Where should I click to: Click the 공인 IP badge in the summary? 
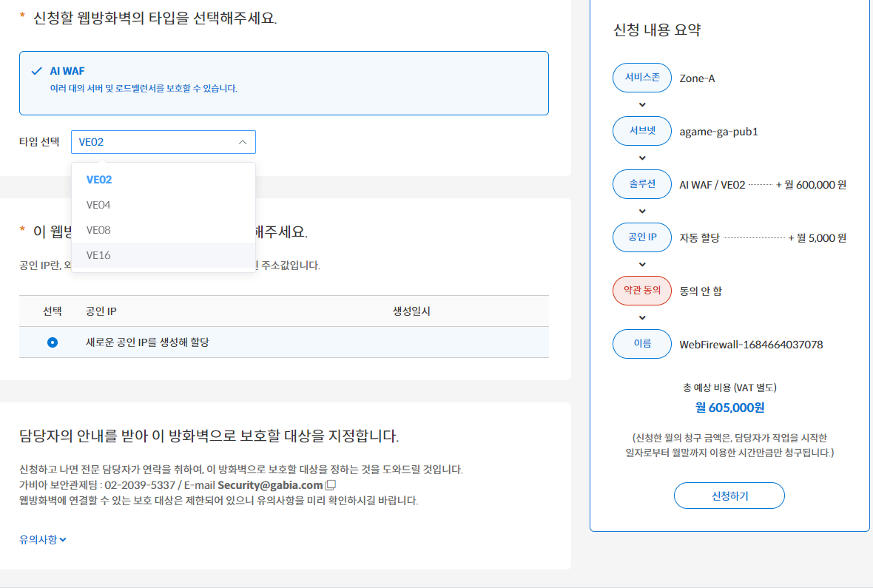641,237
